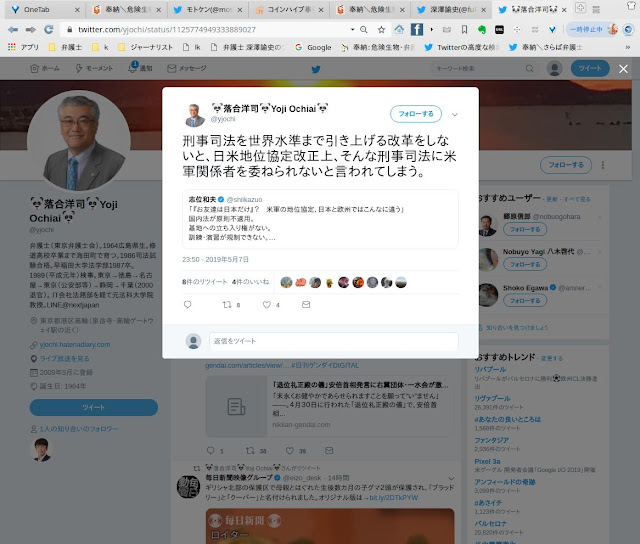
Task: Click the browser back arrow
Action: (x=13, y=29)
